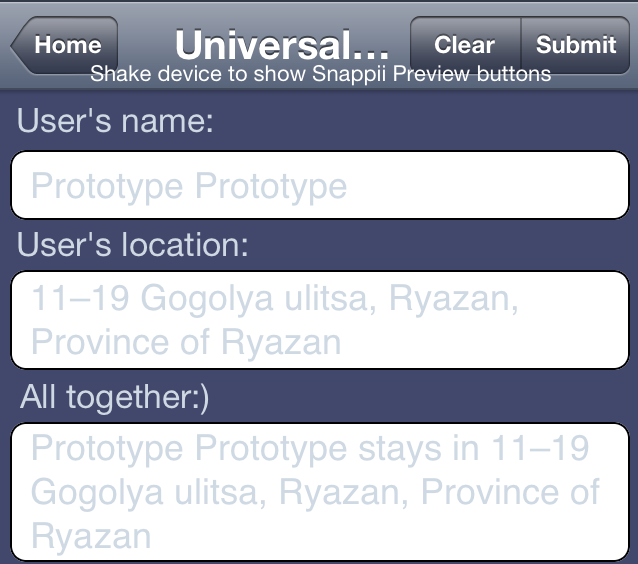Tap empty right area of name field
This screenshot has width=638, height=564.
point(488,185)
